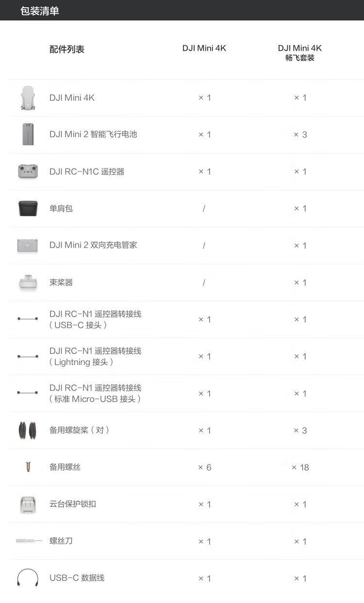Click the 单肩包 item label
Viewport: 364px width, 603px height.
click(61, 208)
